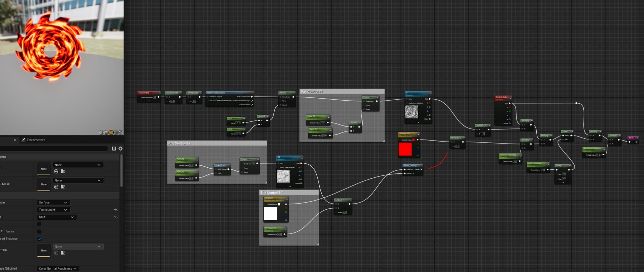This screenshot has width=644, height=272.
Task: Select the cylinder preview shape icon
Action: coord(101,132)
